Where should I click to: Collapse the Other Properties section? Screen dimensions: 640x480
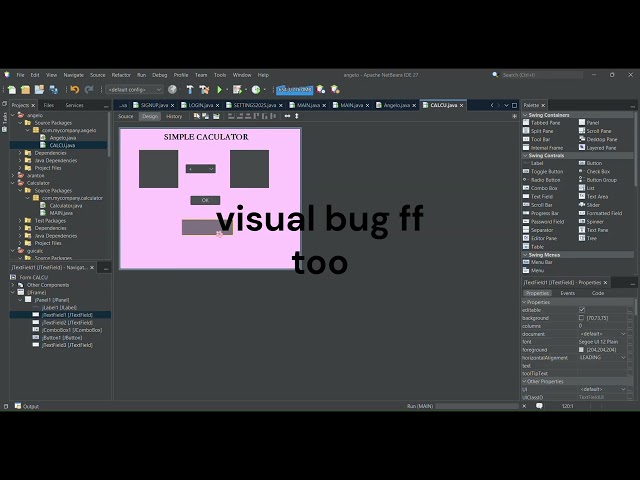[x=524, y=381]
